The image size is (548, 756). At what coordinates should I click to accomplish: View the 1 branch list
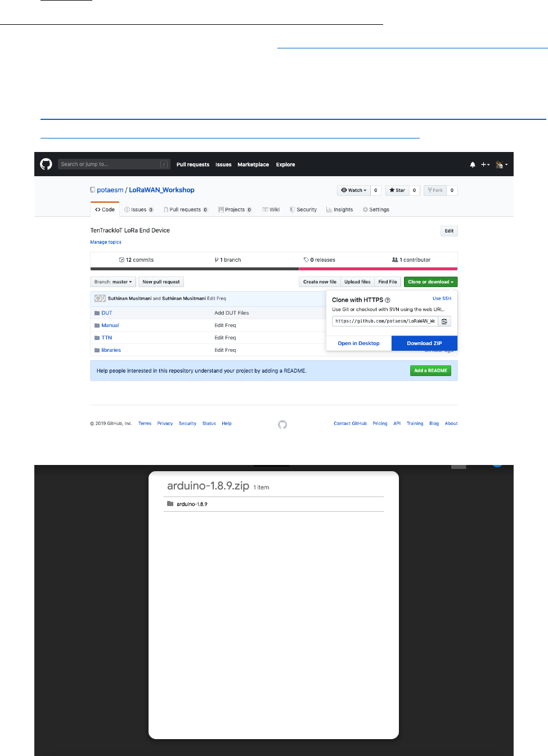click(228, 260)
